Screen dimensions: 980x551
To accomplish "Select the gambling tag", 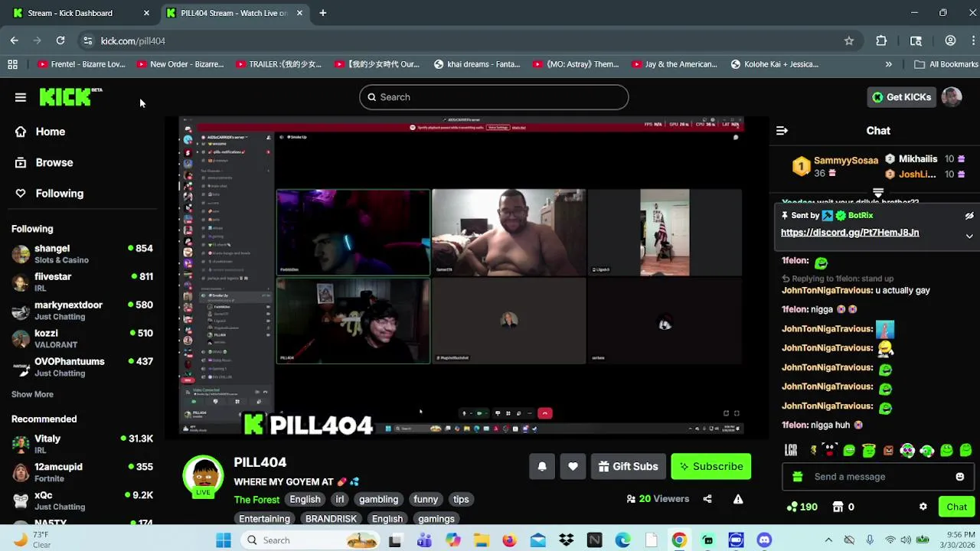I will coord(378,499).
